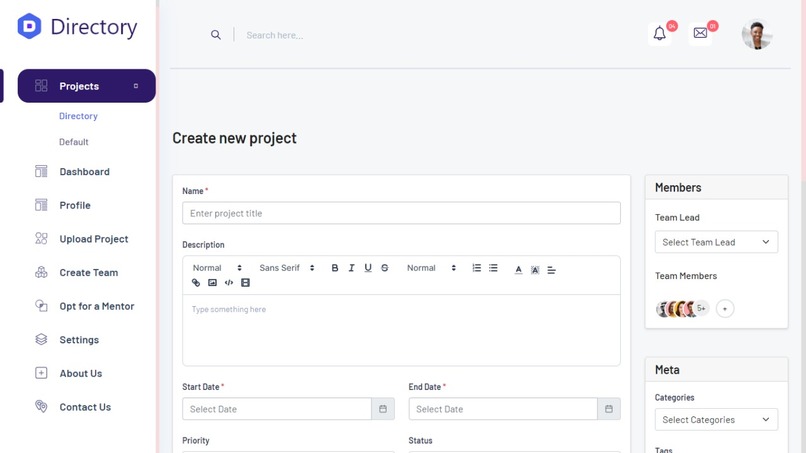Open the notifications bell

point(660,34)
